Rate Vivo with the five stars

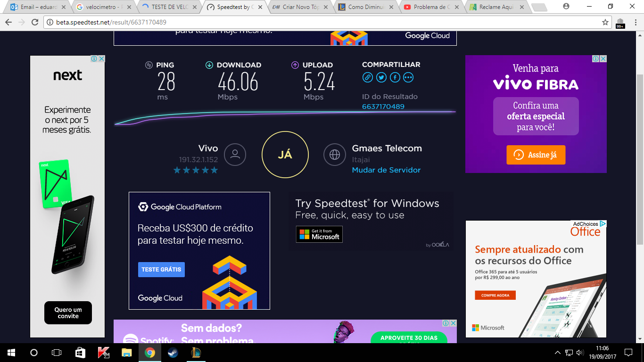(x=196, y=170)
